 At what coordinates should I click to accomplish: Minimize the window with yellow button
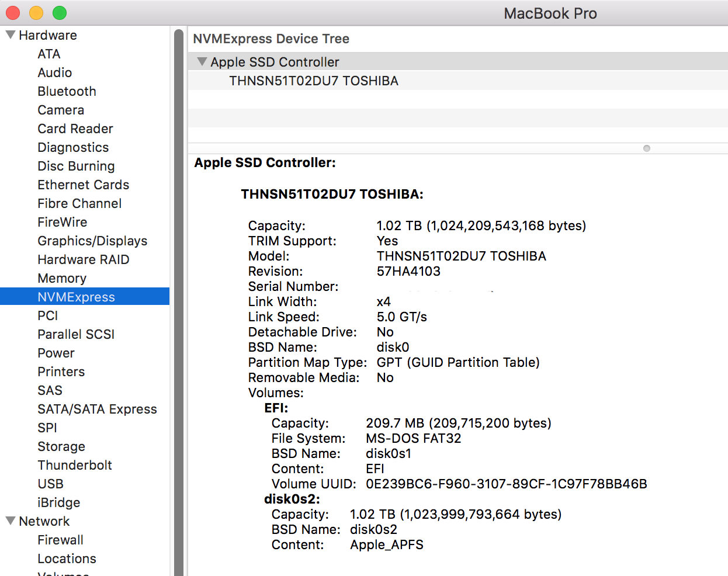(x=36, y=13)
